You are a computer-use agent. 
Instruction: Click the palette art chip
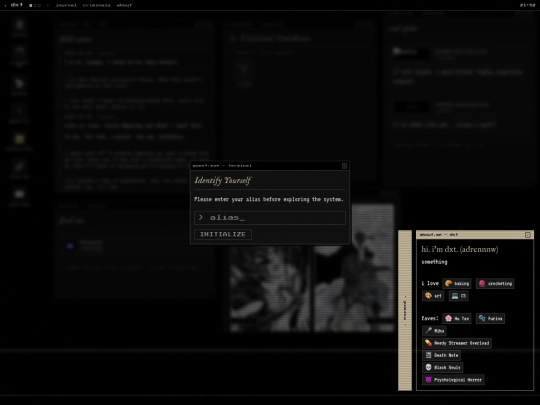point(433,296)
